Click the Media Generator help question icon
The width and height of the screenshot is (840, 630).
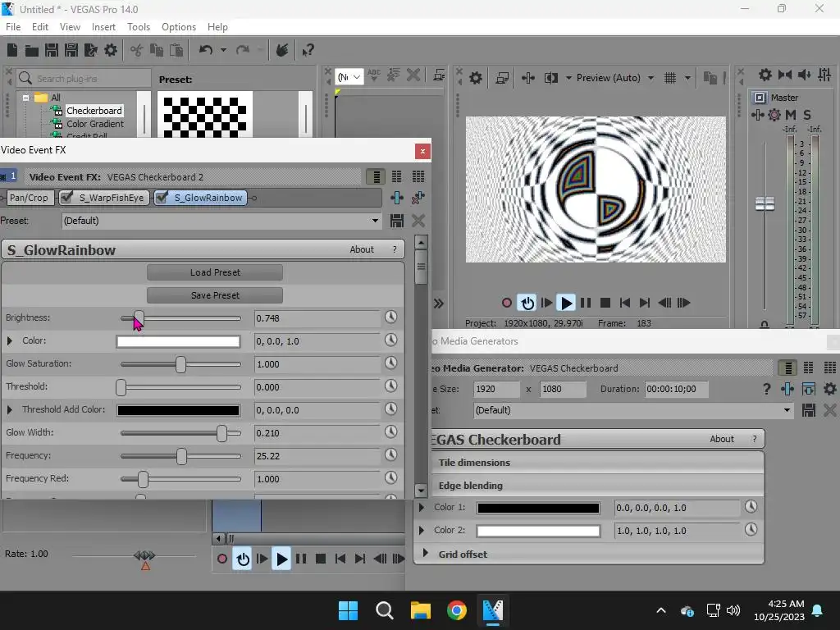[767, 389]
